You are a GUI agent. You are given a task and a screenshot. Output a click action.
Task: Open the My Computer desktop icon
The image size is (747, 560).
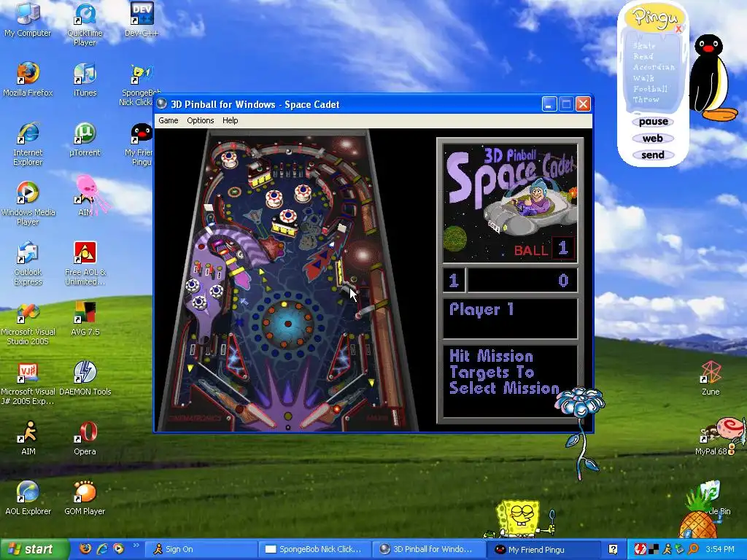[28, 19]
